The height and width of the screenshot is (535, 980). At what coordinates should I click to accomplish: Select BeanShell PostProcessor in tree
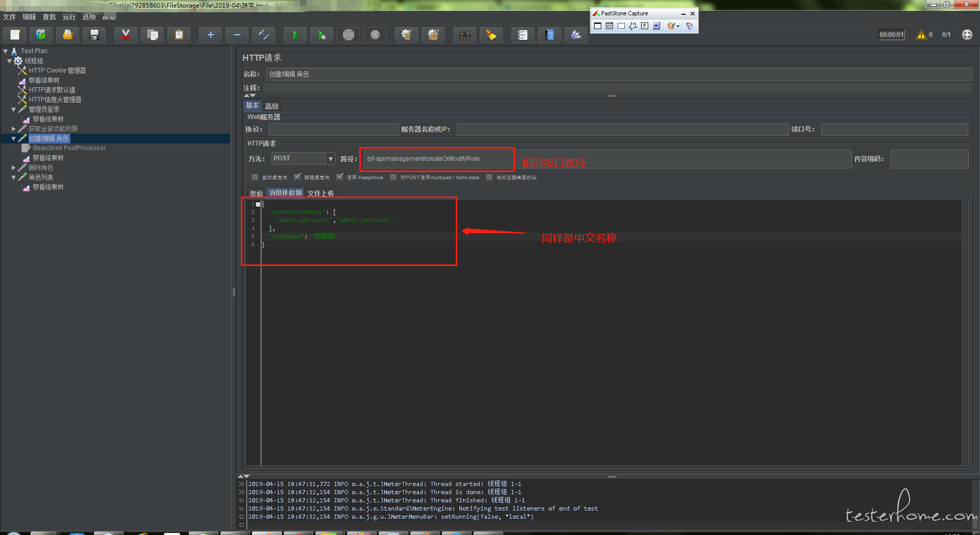(69, 148)
